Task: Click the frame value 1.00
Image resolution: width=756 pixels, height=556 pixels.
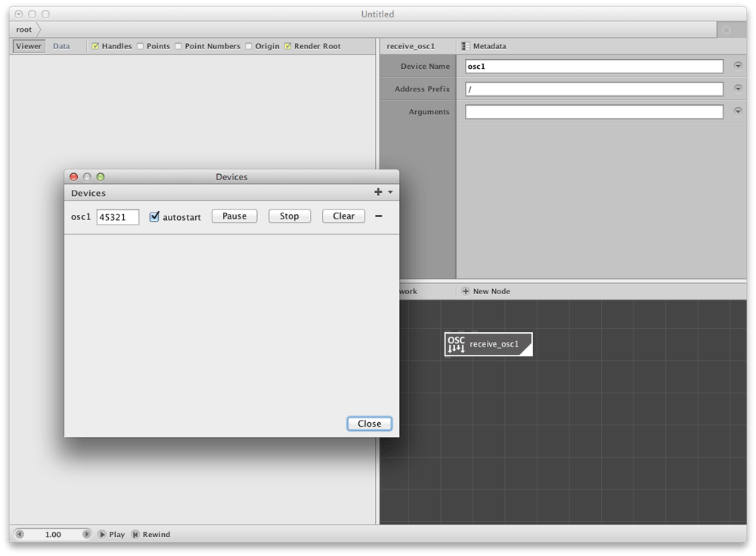Action: point(53,534)
